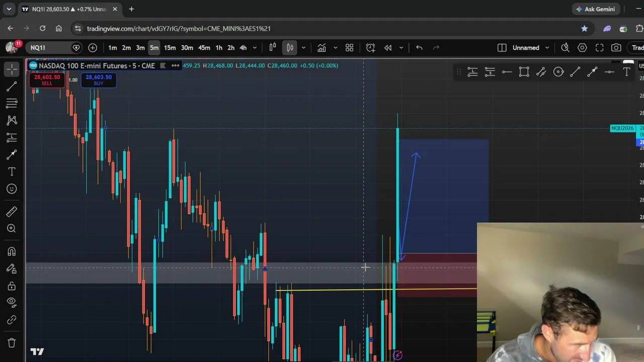Select the Text tool in left sidebar

12,171
